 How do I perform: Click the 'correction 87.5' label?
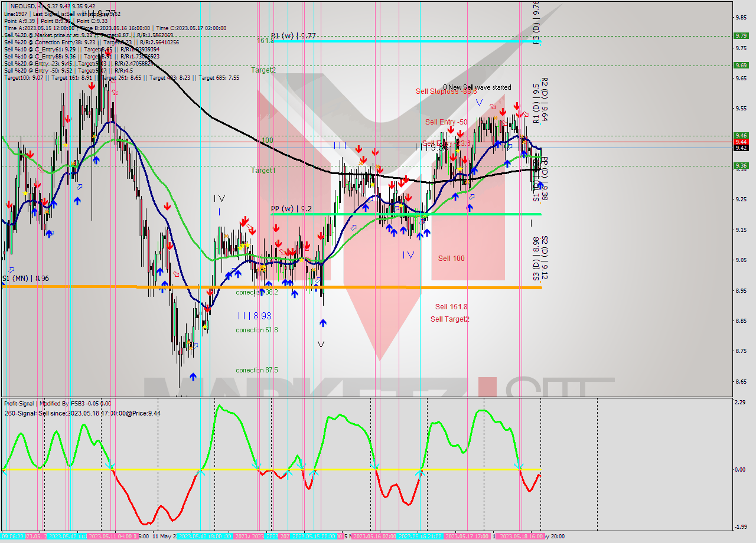coord(257,370)
